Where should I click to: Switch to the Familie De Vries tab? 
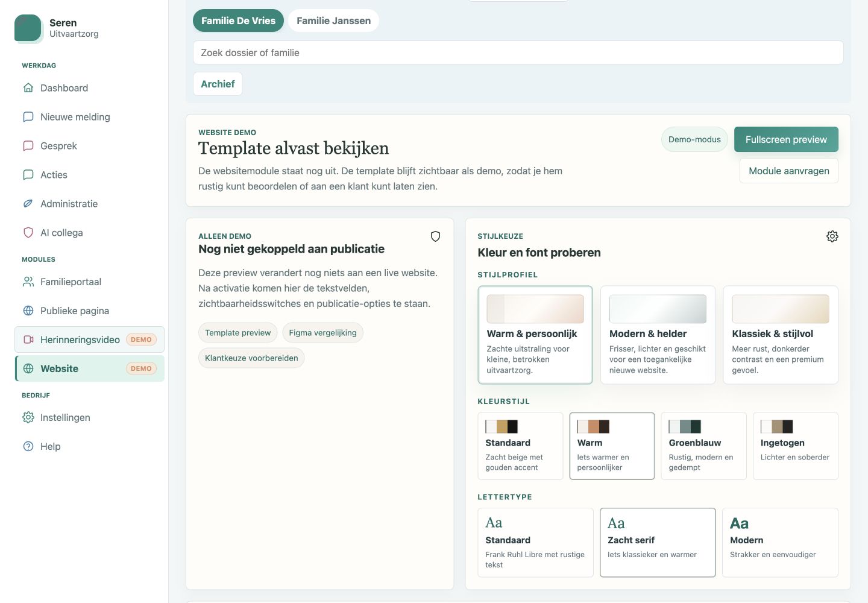point(238,21)
